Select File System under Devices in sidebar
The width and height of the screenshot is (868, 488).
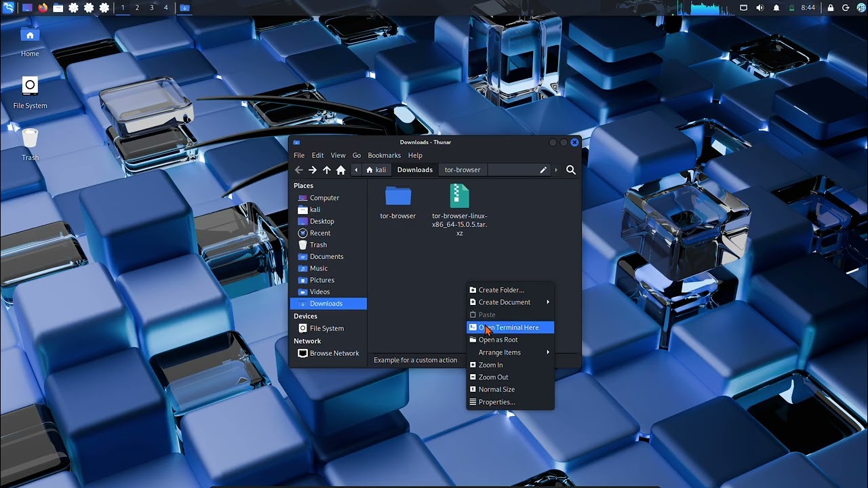(x=328, y=329)
